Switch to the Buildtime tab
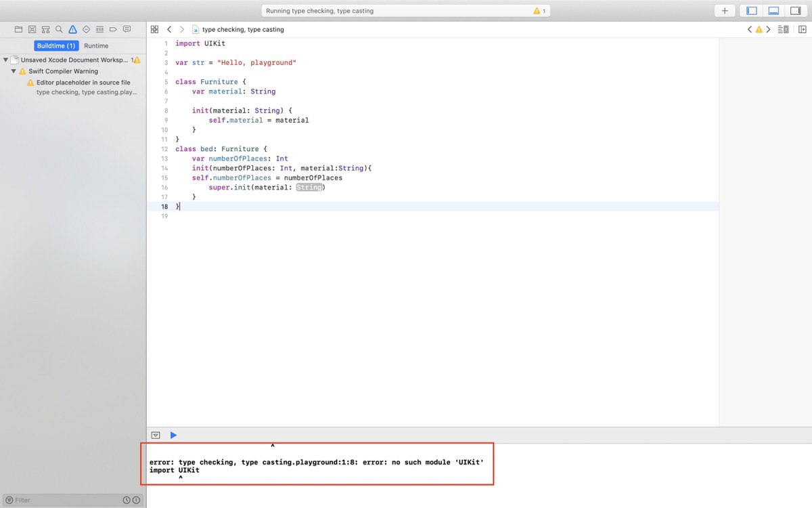Image resolution: width=812 pixels, height=508 pixels. click(57, 45)
